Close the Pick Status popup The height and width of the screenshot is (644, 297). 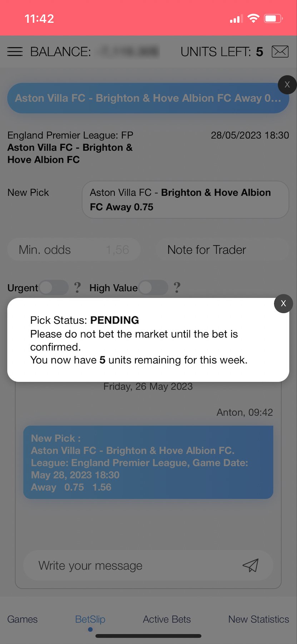coord(283,304)
